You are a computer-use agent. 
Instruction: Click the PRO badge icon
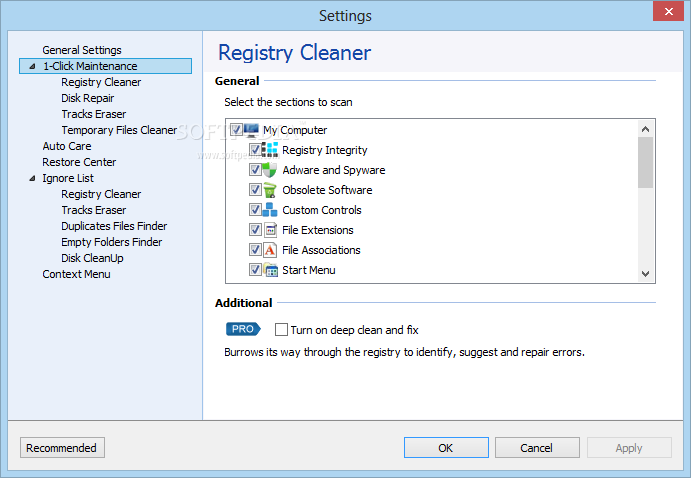click(243, 329)
